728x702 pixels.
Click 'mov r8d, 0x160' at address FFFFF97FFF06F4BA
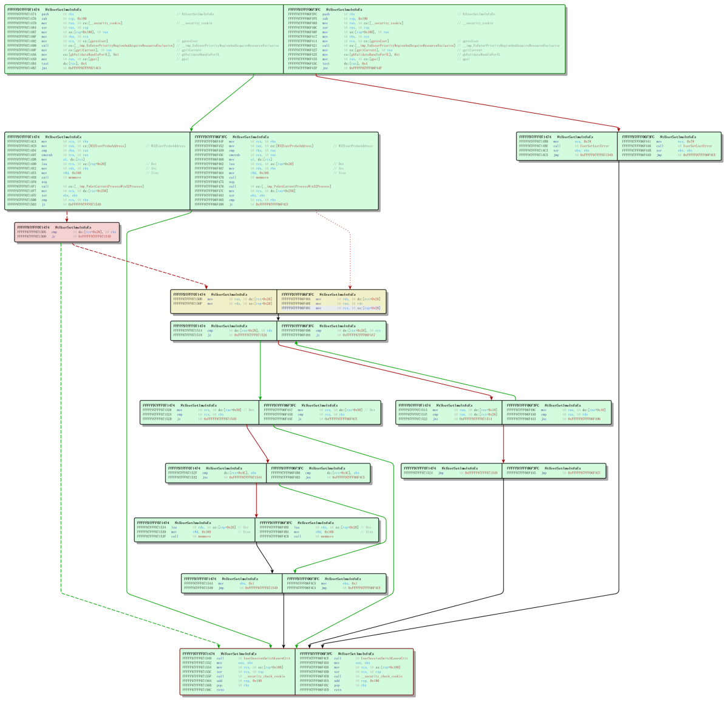(x=297, y=532)
